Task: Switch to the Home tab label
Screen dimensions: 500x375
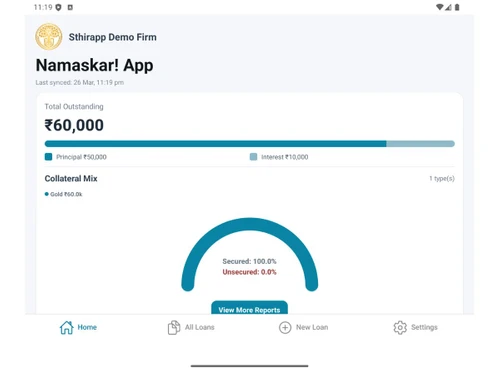Action: click(x=87, y=327)
